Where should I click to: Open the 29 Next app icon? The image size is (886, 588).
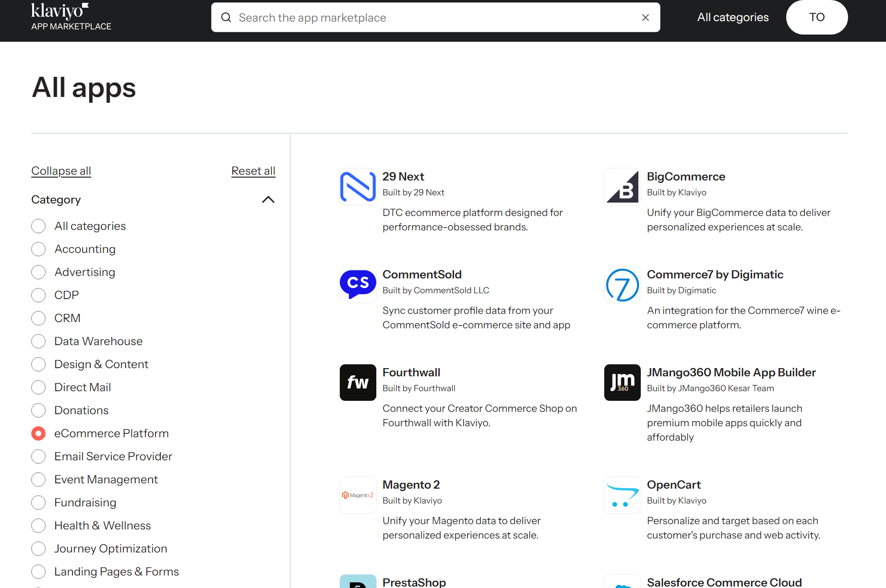point(358,186)
